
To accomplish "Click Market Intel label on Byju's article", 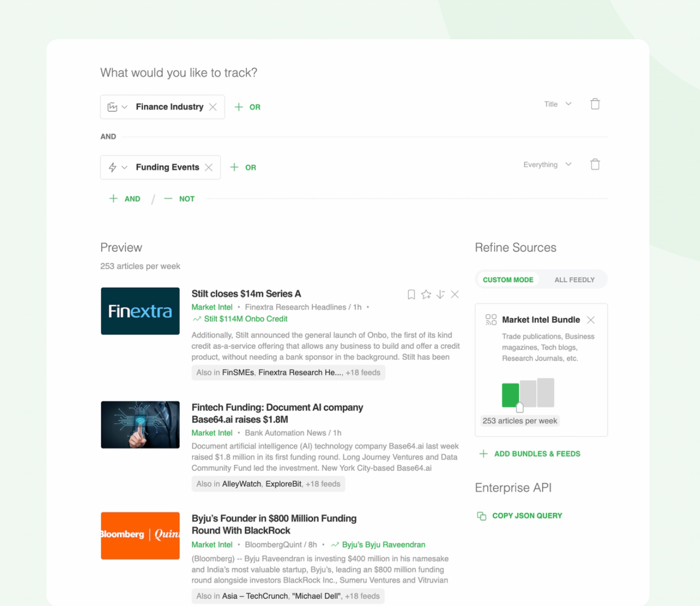I will 212,545.
